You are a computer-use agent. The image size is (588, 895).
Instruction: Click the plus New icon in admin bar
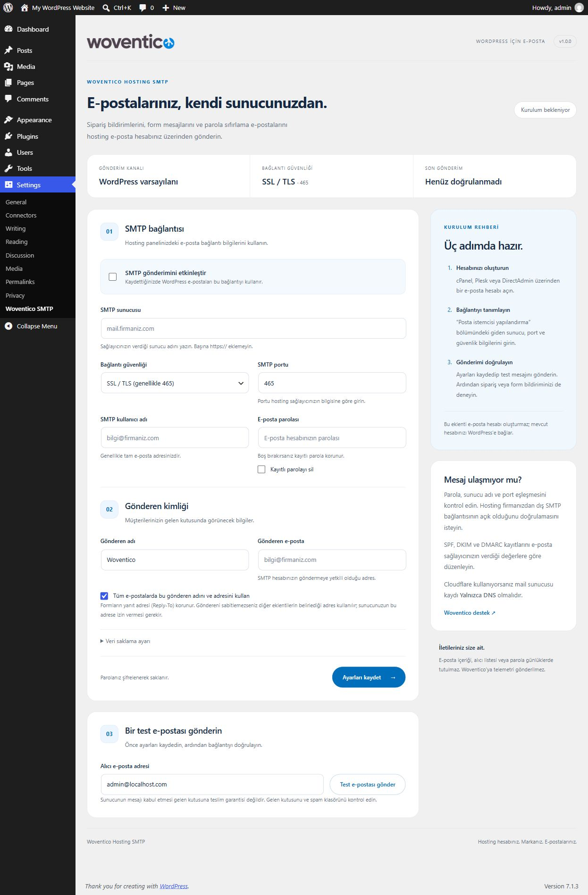166,8
